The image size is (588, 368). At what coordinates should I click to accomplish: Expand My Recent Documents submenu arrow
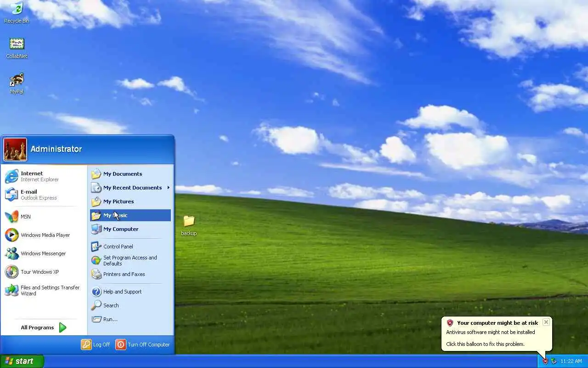click(x=169, y=188)
